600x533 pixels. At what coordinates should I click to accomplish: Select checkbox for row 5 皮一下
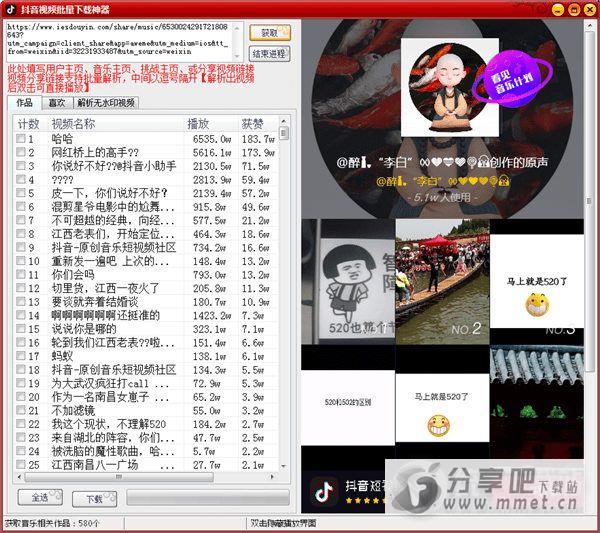21,193
